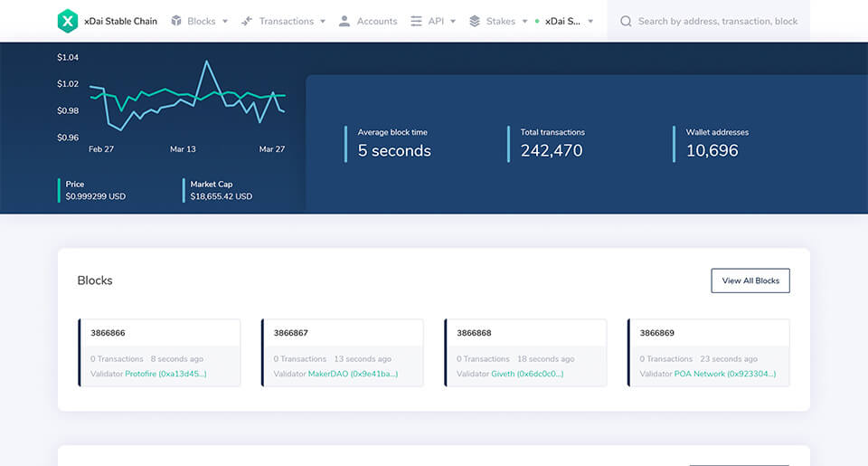Click the green network status dot
Viewport: 868px width, 466px height.
537,21
